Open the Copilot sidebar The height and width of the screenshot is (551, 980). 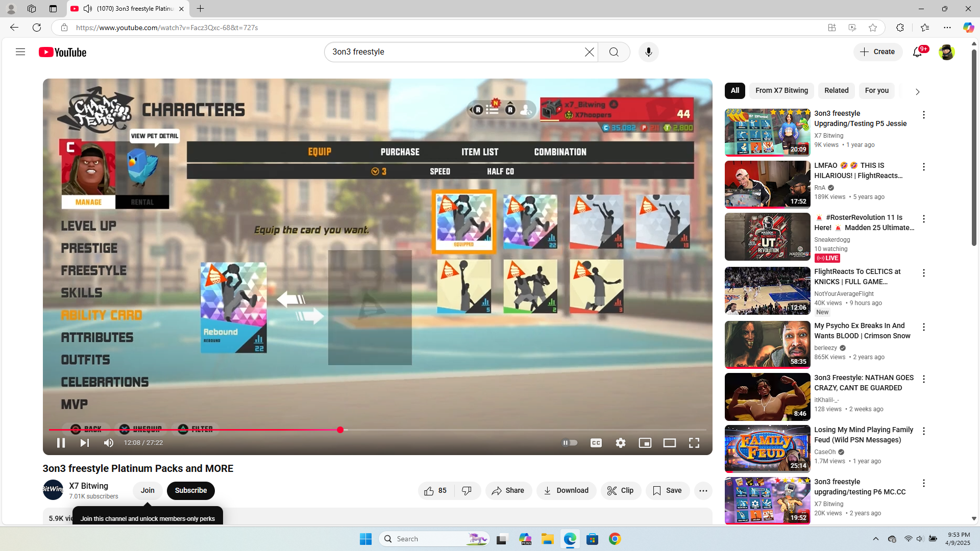pos(968,28)
